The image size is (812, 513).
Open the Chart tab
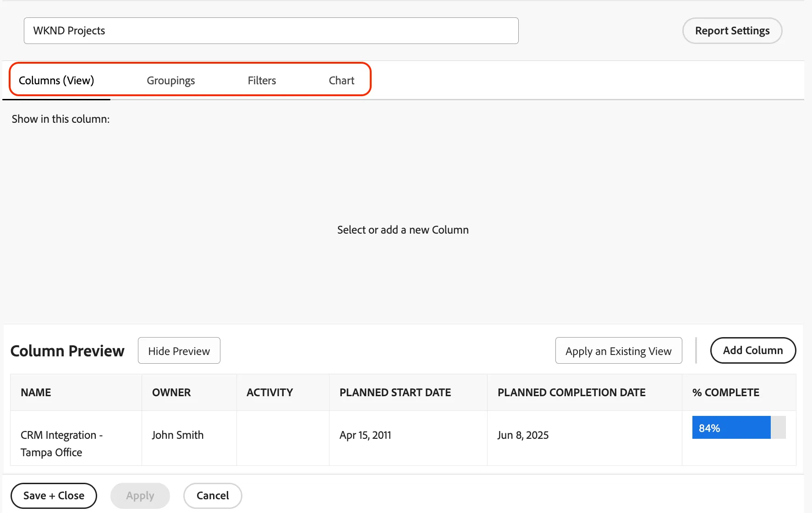341,81
